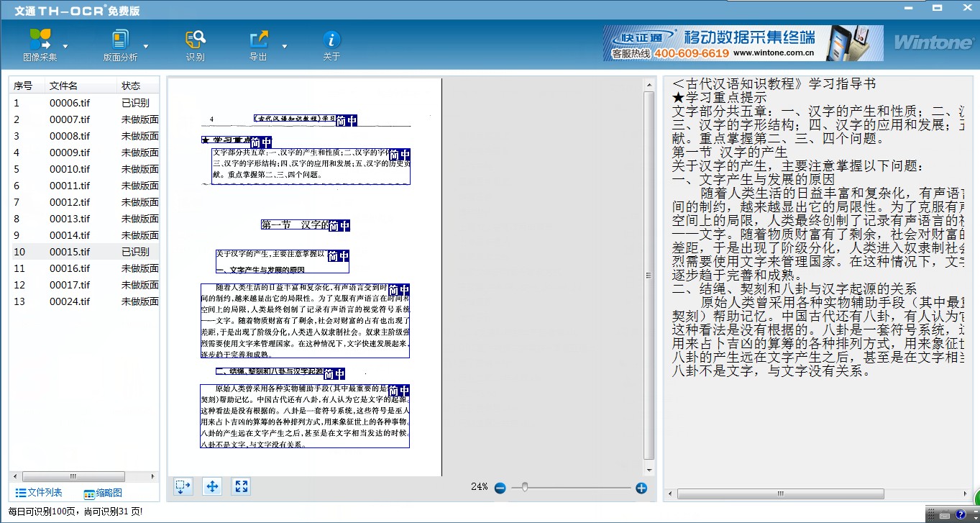Click the fit-page-to-window icon
980x523 pixels.
coord(240,486)
